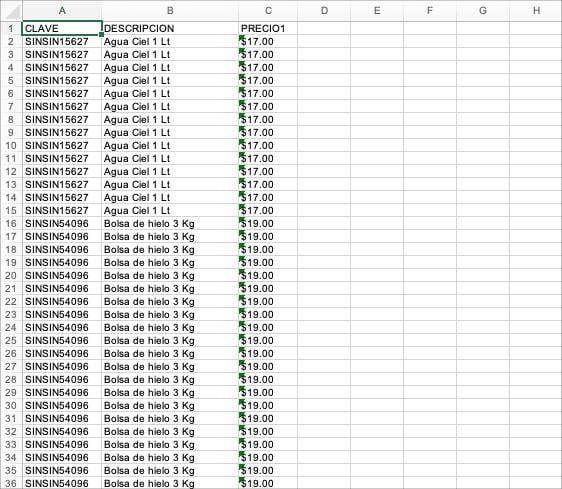Select column B header
Image resolution: width=562 pixels, height=489 pixels.
tap(170, 10)
